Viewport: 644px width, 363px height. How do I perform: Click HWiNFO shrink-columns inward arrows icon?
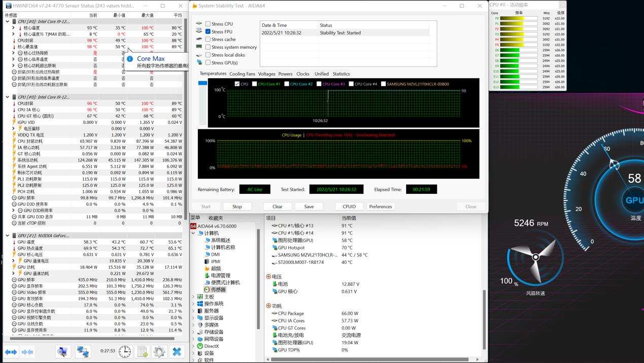click(x=27, y=352)
